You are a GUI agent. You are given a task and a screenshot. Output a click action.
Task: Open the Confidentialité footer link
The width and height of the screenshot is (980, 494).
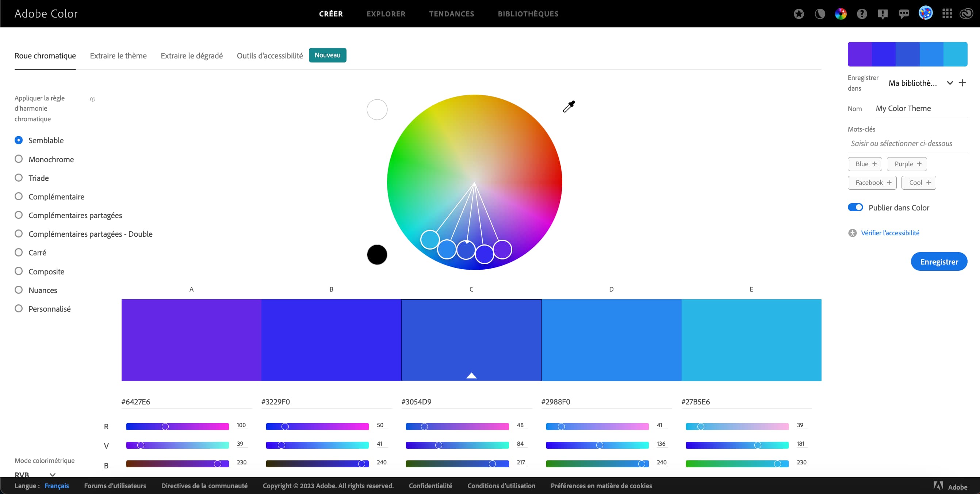point(430,486)
